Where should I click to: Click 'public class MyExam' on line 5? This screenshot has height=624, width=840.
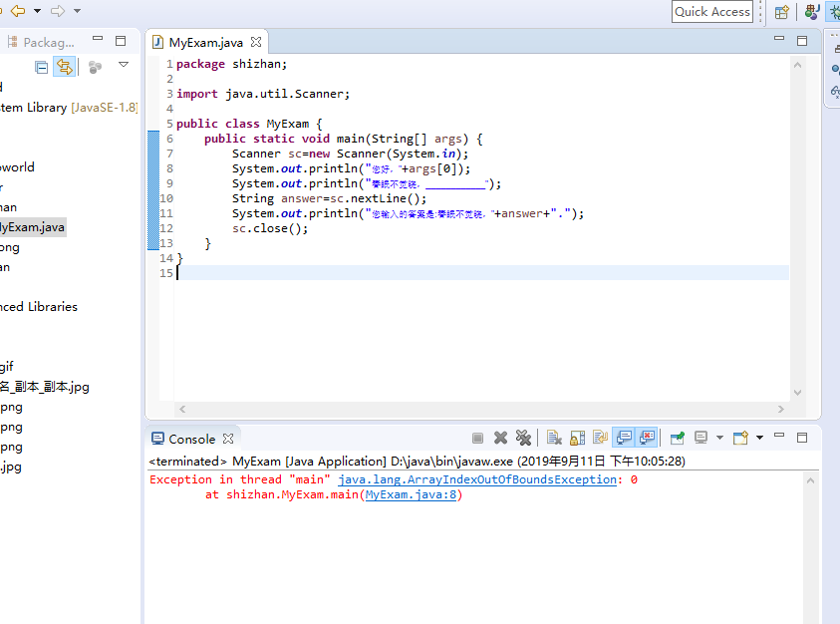[x=243, y=124]
